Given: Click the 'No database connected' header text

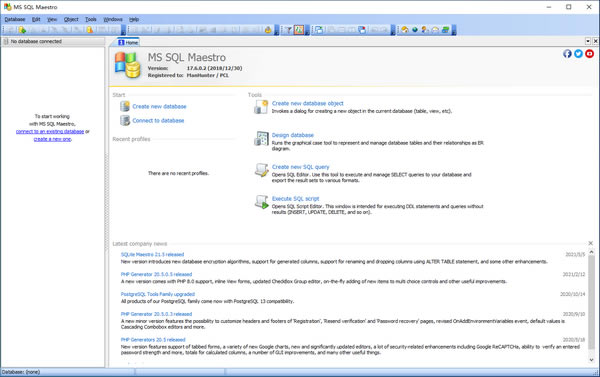Looking at the screenshot, I should 36,41.
